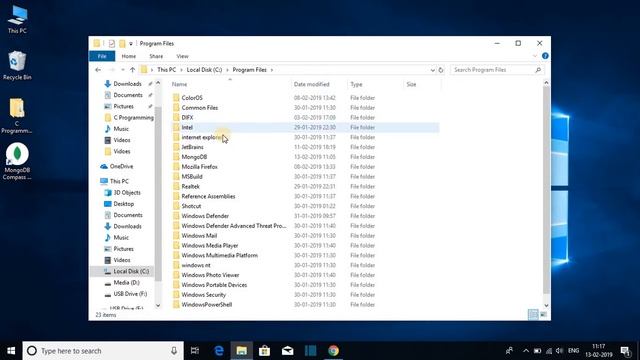
Task: Click This PC in address breadcrumb
Action: (167, 70)
